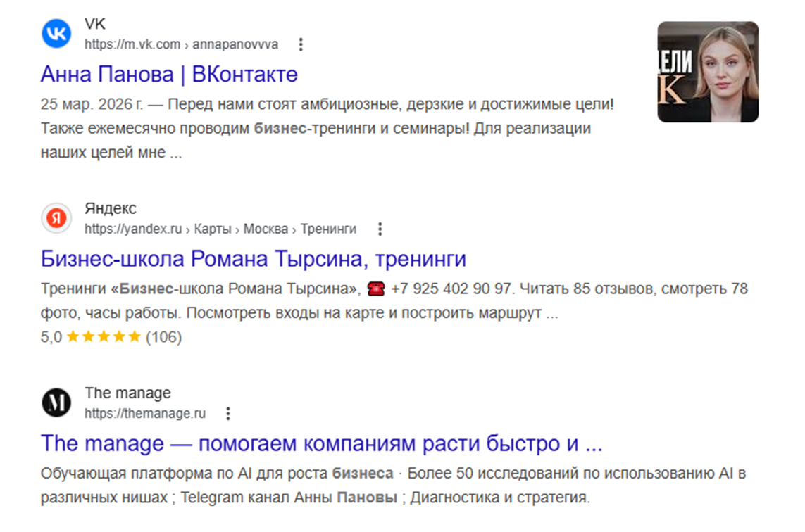Click 'The manage' site name text
This screenshot has width=805, height=532.
[128, 393]
